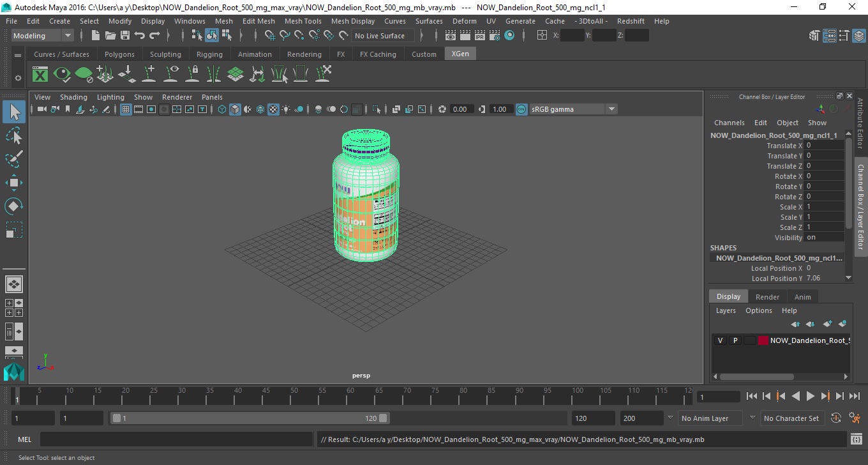Click the red color swatch of the layer
868x465 pixels.
tap(763, 340)
